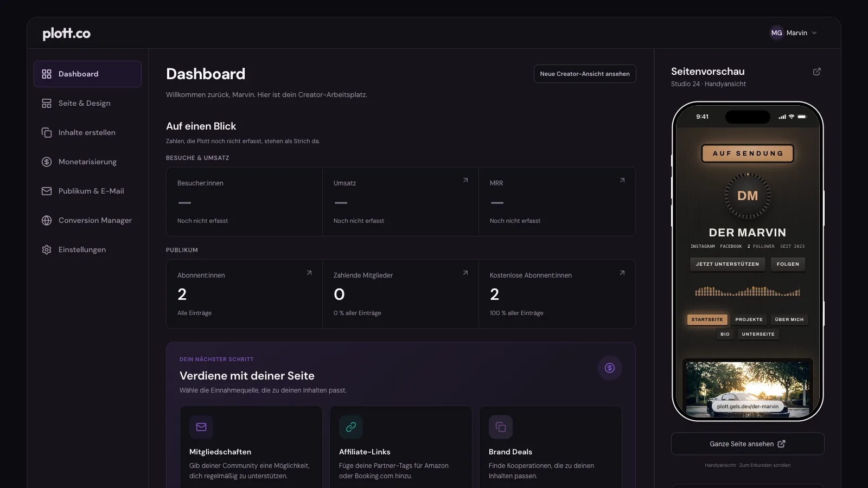Viewport: 868px width, 488px height.
Task: Click the Neue Creator-Ansicht ansehen button
Action: coord(585,74)
